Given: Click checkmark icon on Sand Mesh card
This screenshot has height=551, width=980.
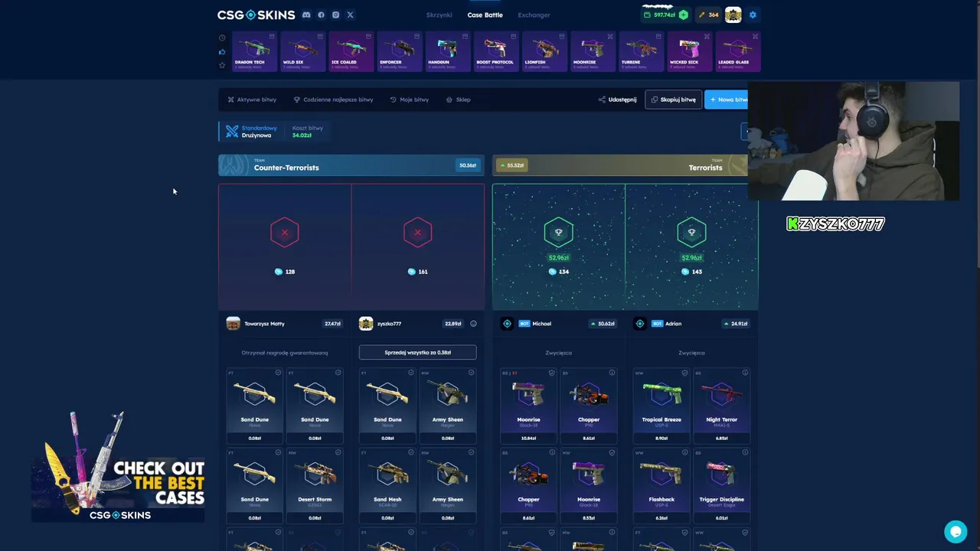Looking at the screenshot, I should tap(410, 452).
